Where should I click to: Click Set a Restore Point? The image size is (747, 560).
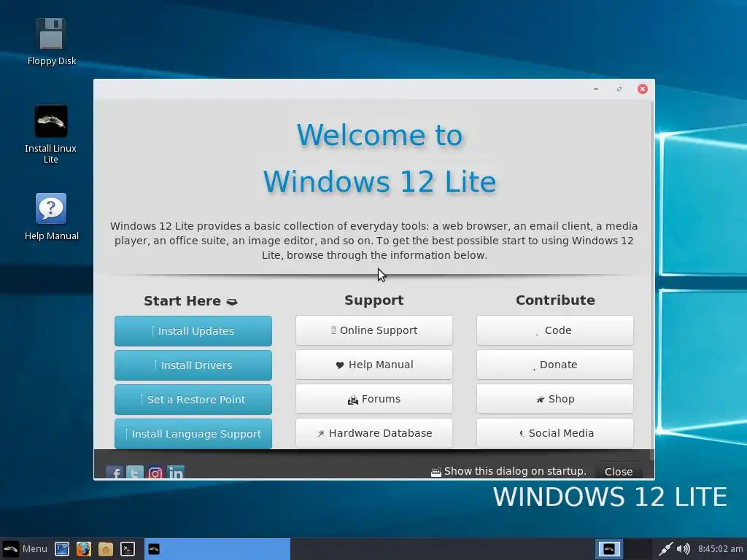tap(193, 400)
